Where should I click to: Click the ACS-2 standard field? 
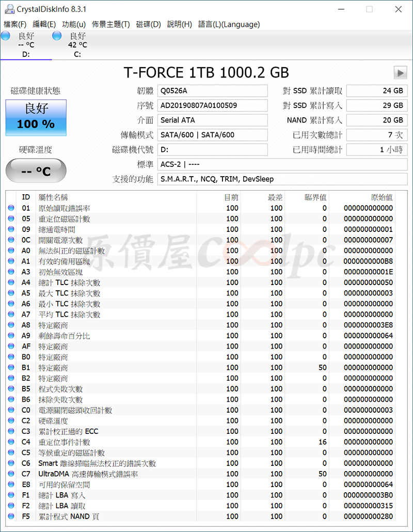click(x=282, y=165)
